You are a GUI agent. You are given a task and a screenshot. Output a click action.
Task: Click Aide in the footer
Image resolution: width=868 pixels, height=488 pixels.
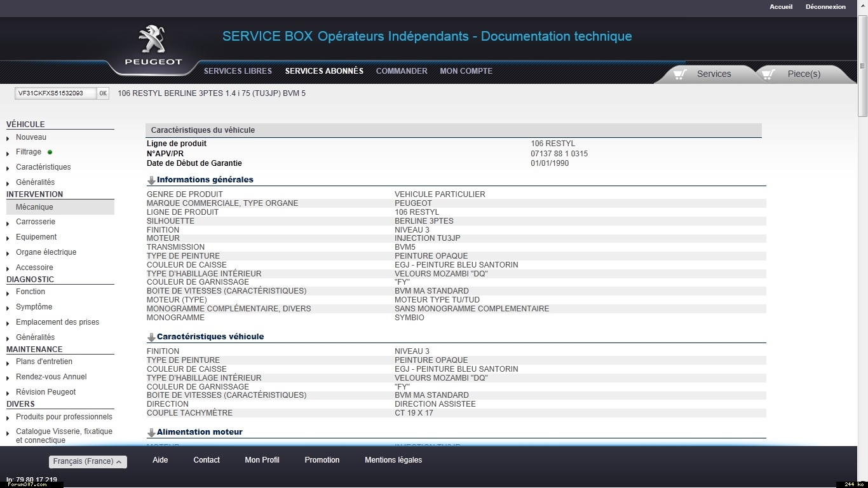coord(160,460)
